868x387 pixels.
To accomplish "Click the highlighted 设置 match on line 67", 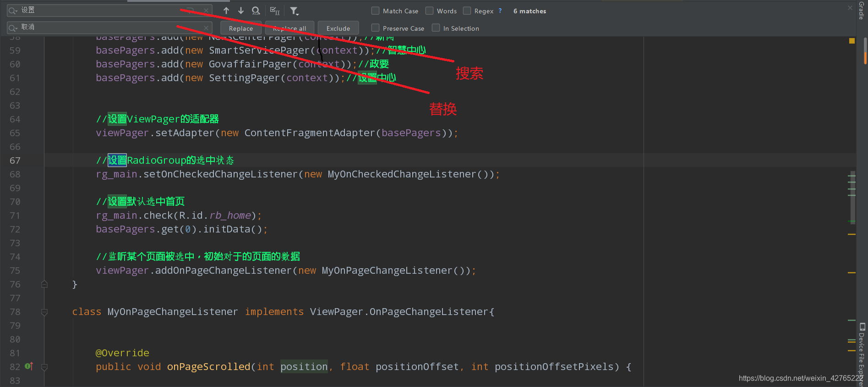I will pyautogui.click(x=117, y=160).
